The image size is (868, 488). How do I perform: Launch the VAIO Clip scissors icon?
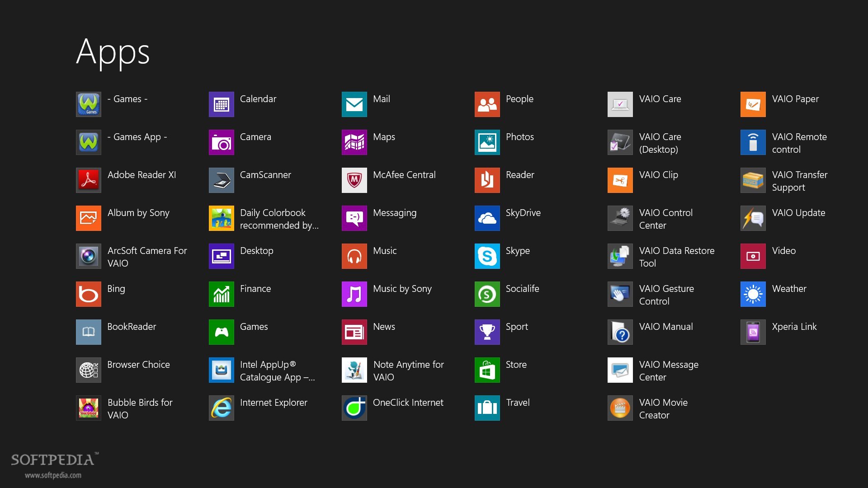click(x=620, y=180)
